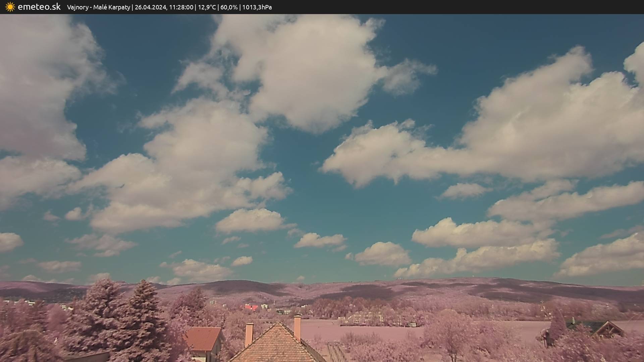Click the peak of the tiled central roof
Image resolution: width=644 pixels, height=362 pixels.
[278, 324]
